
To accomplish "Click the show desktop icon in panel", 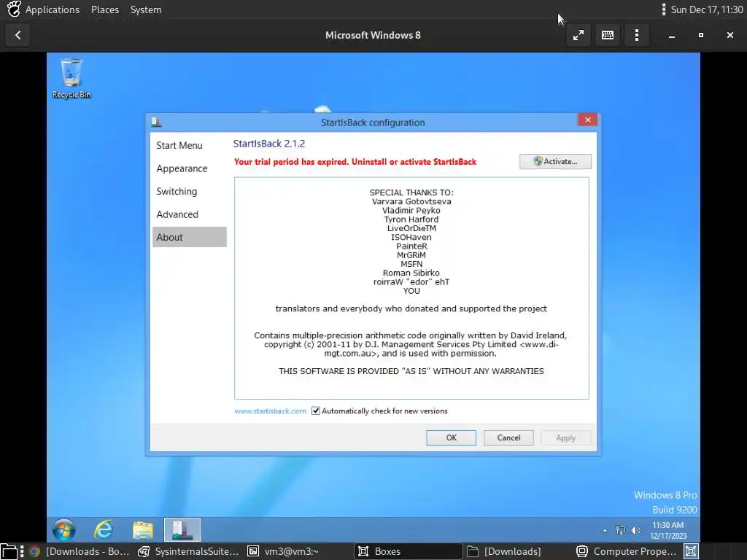I will pyautogui.click(x=9, y=551).
